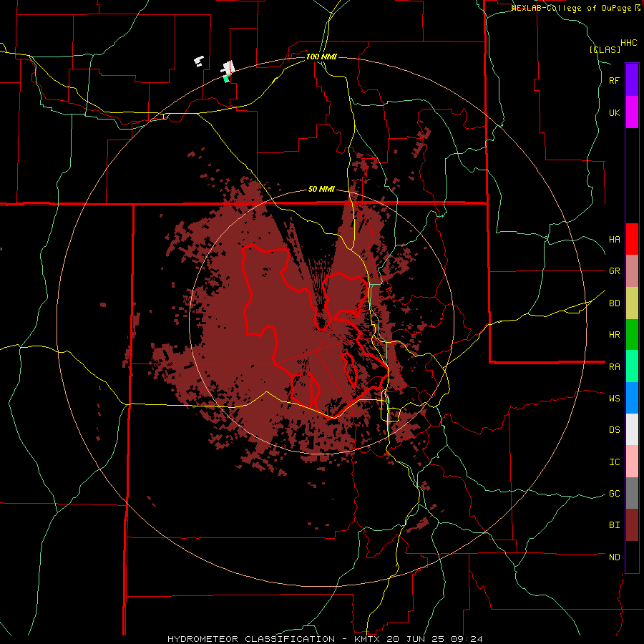Image resolution: width=644 pixels, height=644 pixels.
Task: Click the 'BD' legend label
Action: 615,303
